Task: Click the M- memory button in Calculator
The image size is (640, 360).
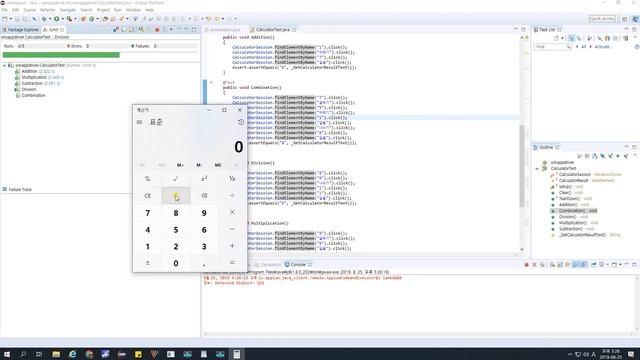Action: pos(199,165)
